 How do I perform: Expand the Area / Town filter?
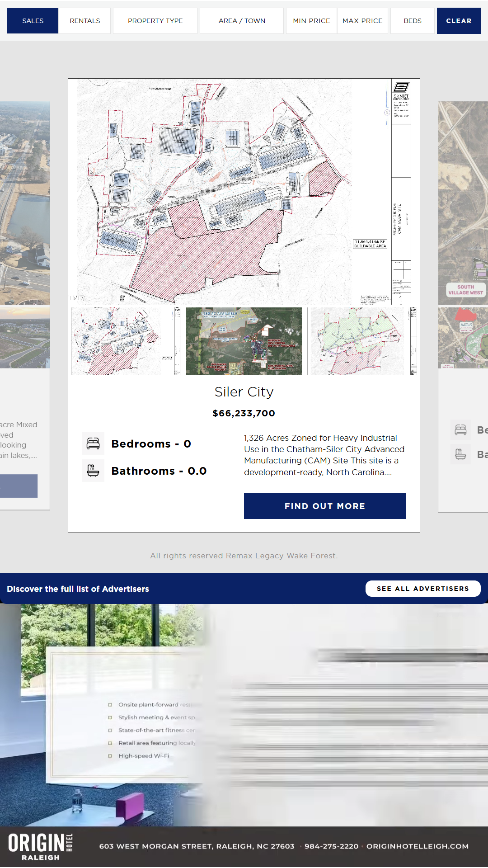(242, 21)
